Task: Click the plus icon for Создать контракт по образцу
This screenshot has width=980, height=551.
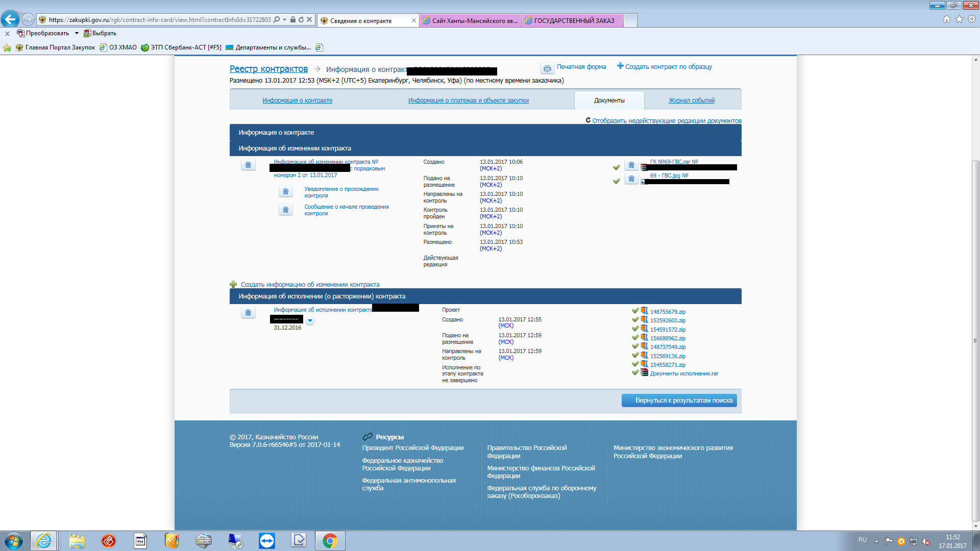Action: (620, 66)
